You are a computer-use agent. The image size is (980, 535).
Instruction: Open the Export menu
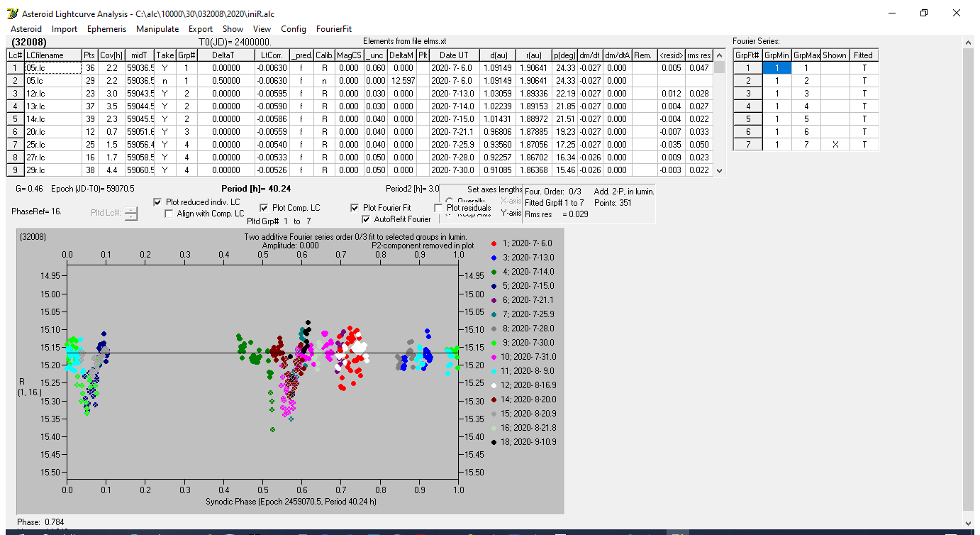201,29
